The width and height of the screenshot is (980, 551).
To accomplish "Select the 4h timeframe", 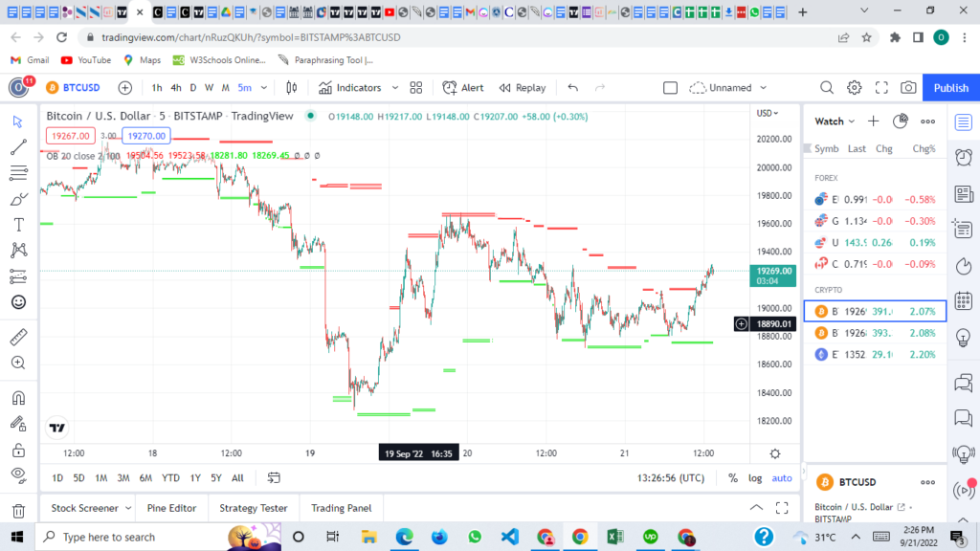I will point(176,88).
